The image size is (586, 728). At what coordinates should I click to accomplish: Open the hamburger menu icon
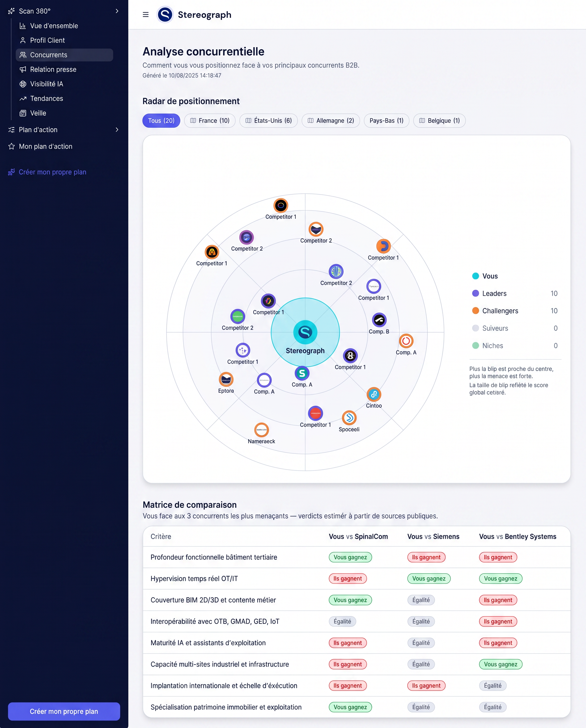[146, 15]
